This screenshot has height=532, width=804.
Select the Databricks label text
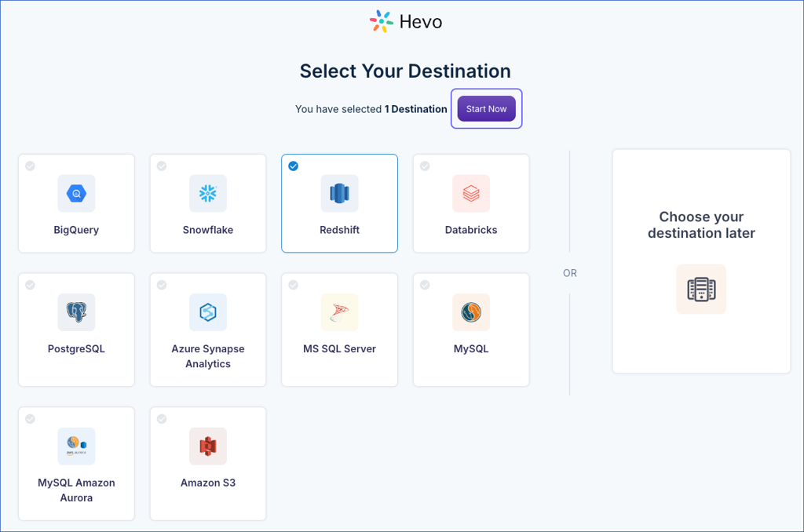click(x=471, y=230)
